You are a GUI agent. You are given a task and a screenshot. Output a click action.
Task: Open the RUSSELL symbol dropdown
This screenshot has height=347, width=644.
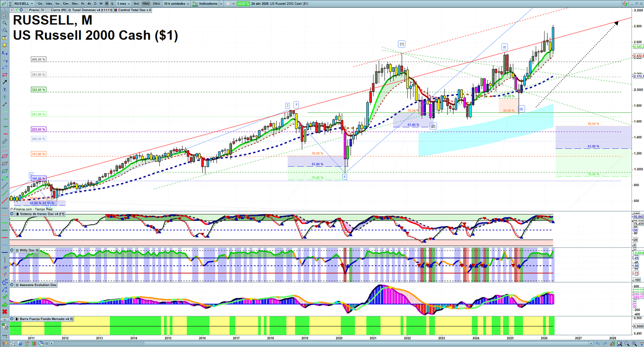(x=23, y=4)
